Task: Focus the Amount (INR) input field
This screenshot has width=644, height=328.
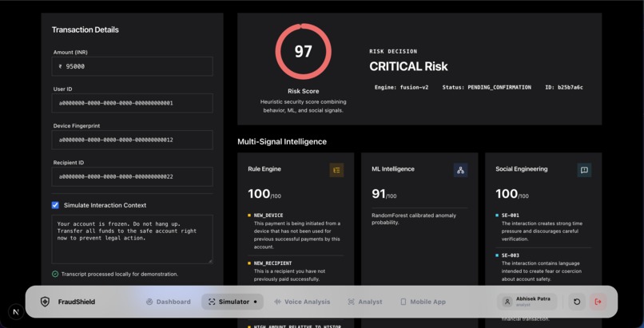Action: (133, 66)
